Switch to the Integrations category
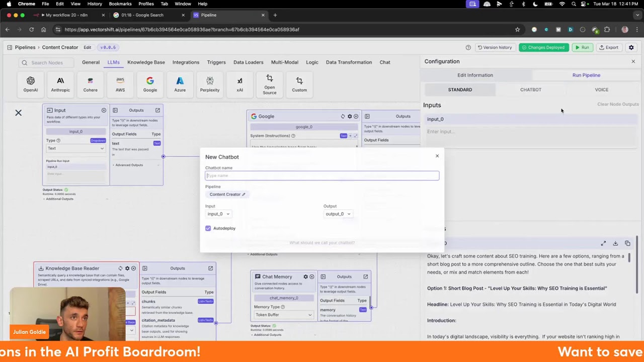Screen dimensions: 644x362 coord(186,62)
